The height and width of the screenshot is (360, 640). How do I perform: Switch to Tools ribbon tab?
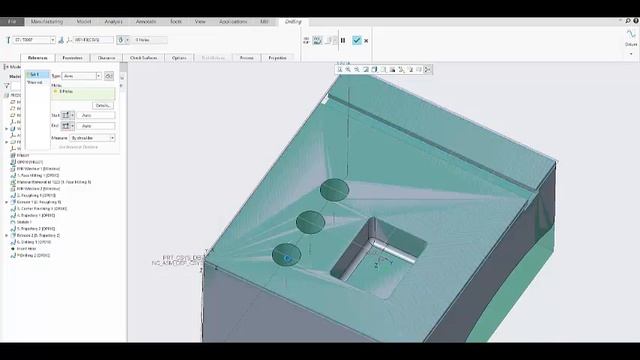tap(176, 22)
